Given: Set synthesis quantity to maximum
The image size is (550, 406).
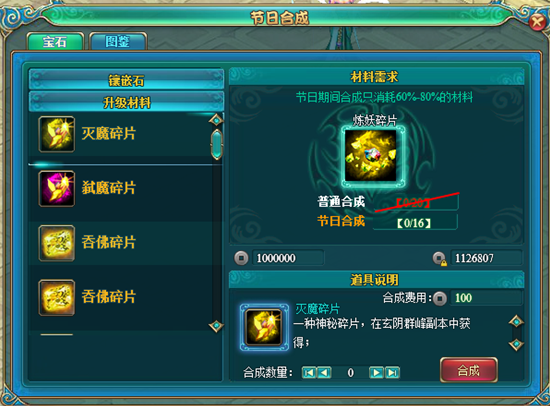Looking at the screenshot, I should tap(393, 372).
